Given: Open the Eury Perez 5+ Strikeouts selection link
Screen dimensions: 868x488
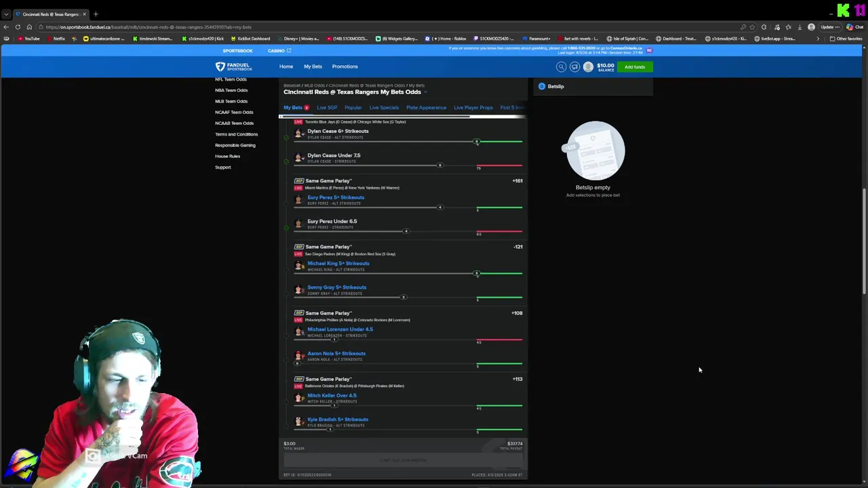Looking at the screenshot, I should tap(336, 197).
